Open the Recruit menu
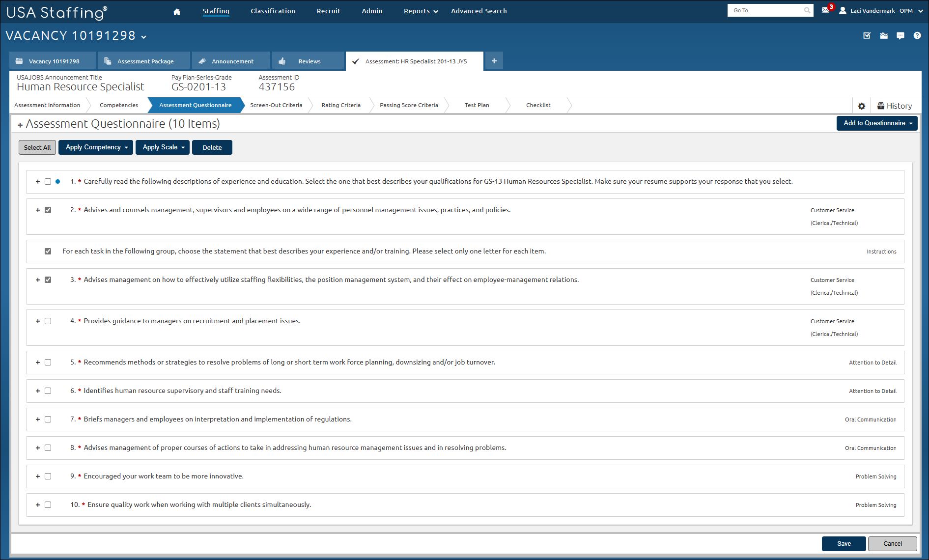Viewport: 929px width, 560px height. click(328, 11)
